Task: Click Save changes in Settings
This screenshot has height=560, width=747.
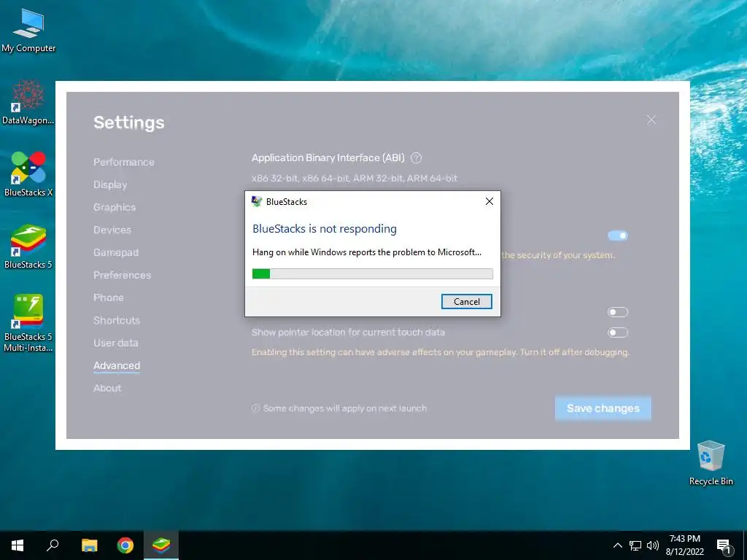Action: (603, 408)
